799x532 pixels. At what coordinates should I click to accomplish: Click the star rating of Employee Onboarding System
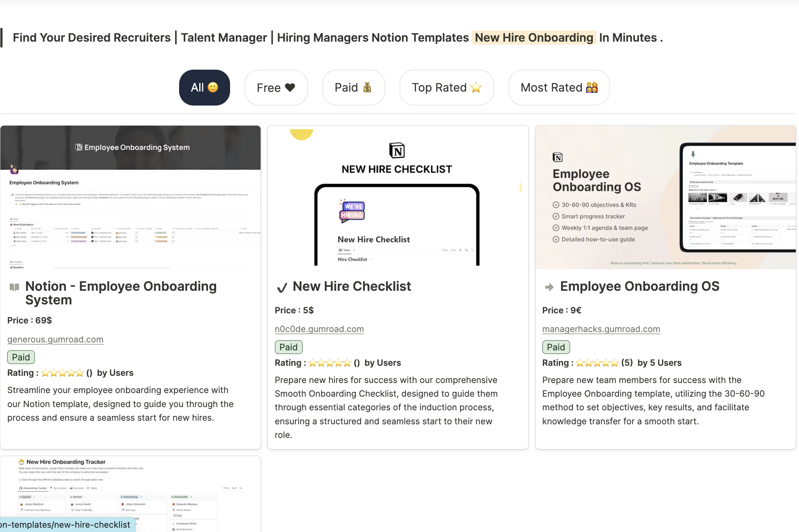pos(62,373)
